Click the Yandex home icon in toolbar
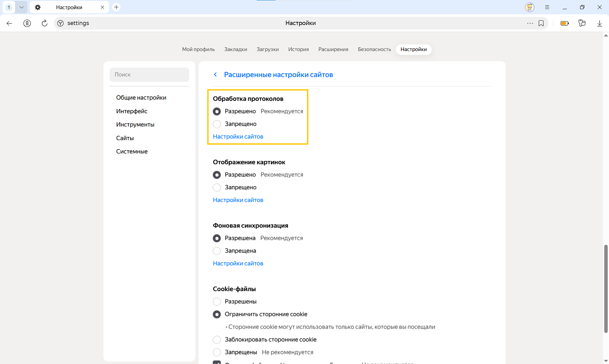The image size is (609, 364). click(x=27, y=23)
